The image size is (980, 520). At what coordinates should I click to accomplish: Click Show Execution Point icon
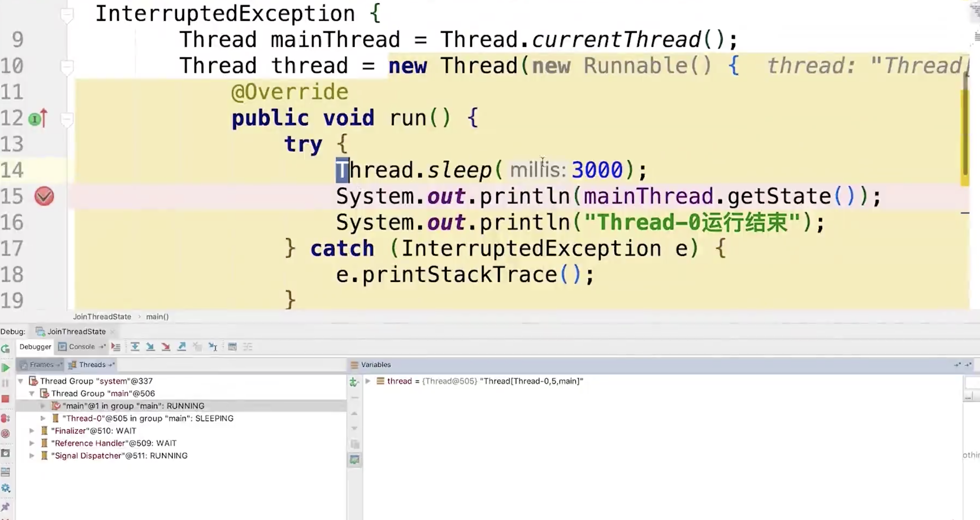pos(116,347)
